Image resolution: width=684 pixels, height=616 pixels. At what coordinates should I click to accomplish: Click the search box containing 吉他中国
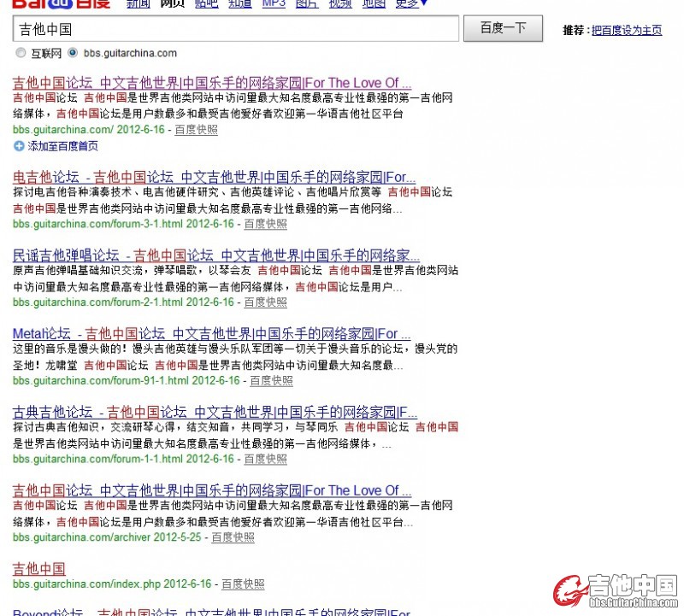click(x=236, y=29)
